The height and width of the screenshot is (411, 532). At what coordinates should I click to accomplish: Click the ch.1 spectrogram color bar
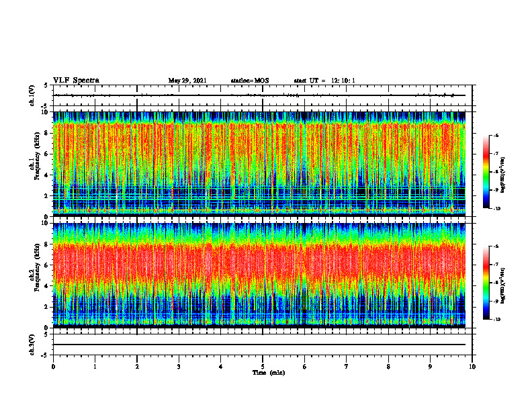(486, 172)
